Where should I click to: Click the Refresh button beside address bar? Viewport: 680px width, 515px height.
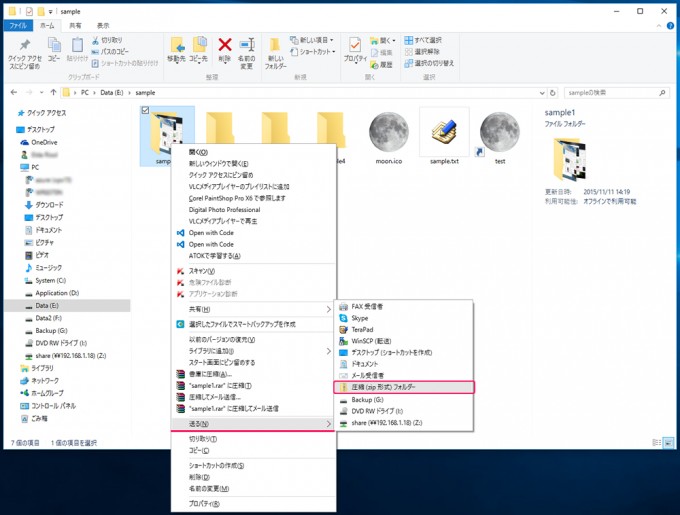coord(552,93)
